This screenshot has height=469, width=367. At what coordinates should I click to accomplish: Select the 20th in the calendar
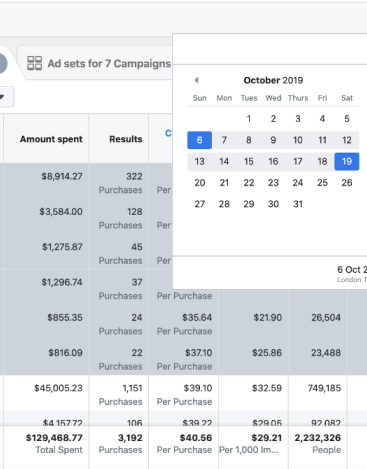tap(199, 183)
